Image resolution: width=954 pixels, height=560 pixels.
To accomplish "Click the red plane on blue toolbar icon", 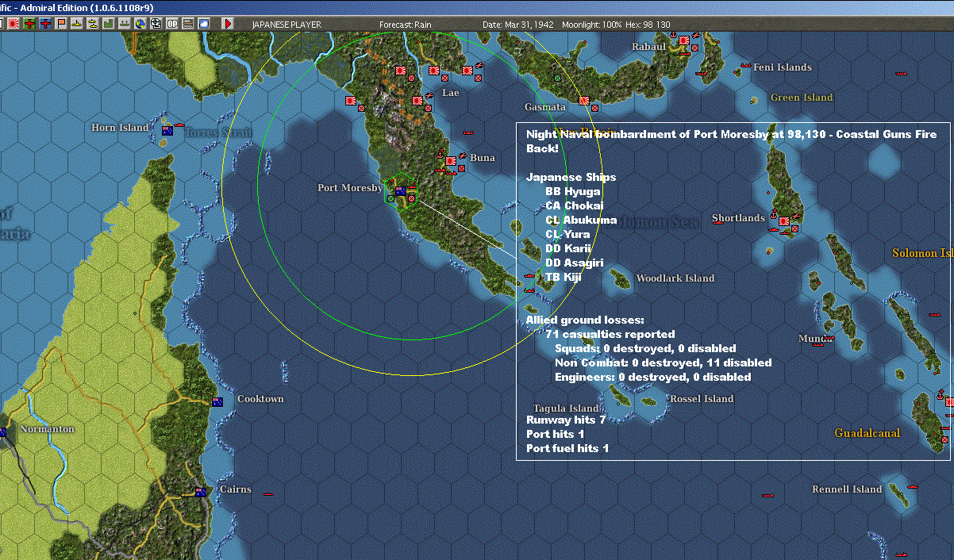I will 45,24.
